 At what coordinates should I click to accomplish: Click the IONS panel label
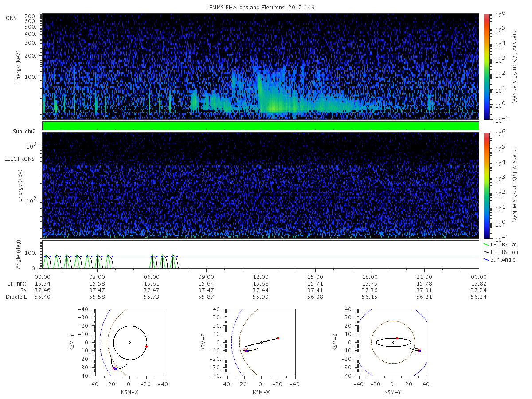coord(11,18)
